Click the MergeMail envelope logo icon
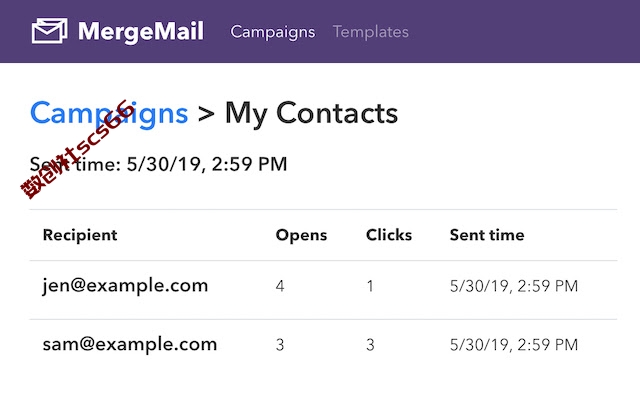The width and height of the screenshot is (640, 400). 49,31
